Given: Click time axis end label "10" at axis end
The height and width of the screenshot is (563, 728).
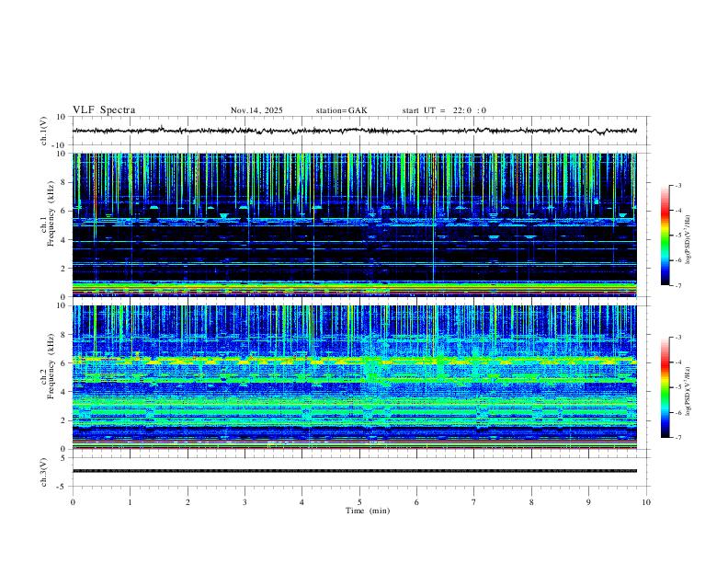Looking at the screenshot, I should pos(646,502).
